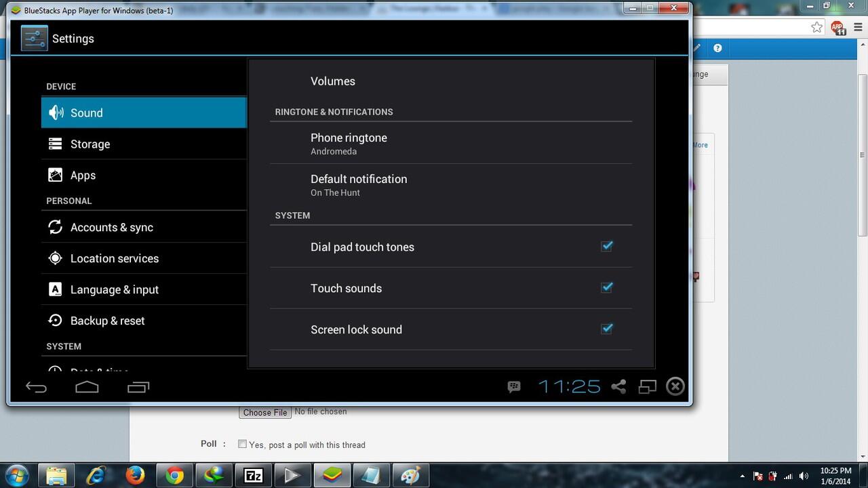
Task: Open Firefox from taskbar
Action: click(135, 476)
